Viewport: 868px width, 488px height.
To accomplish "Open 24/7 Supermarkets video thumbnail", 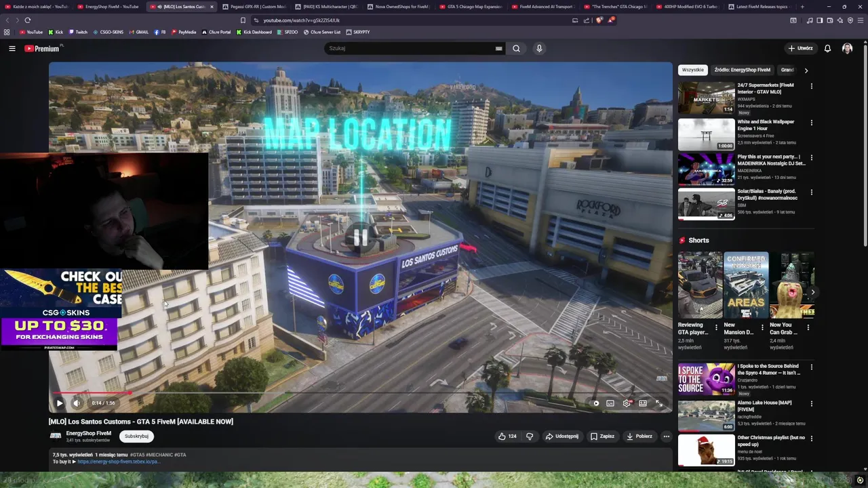I will tap(706, 98).
